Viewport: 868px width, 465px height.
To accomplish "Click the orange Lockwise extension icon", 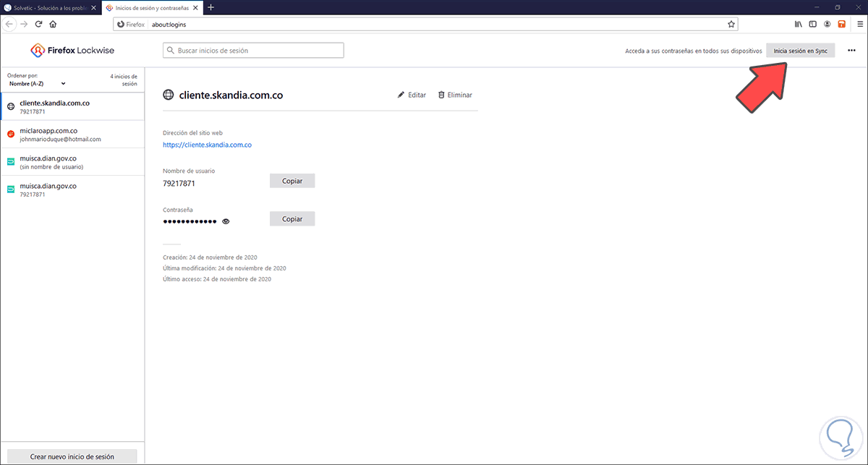I will [841, 24].
